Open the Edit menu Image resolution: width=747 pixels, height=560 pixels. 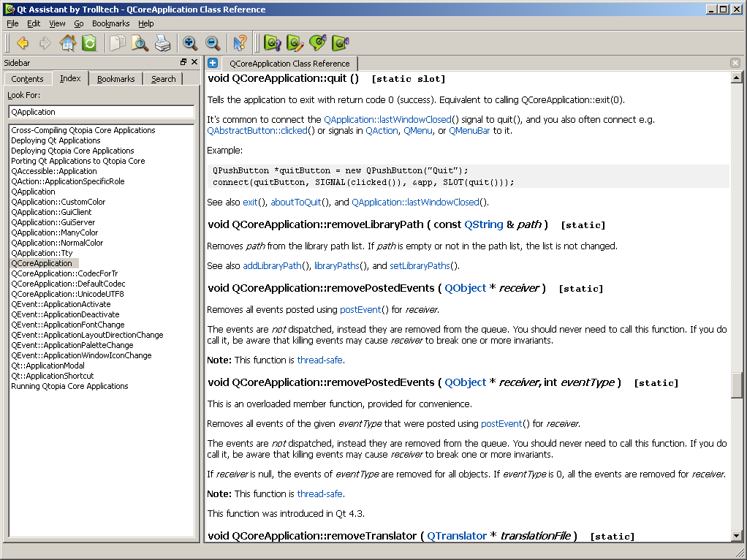[34, 23]
